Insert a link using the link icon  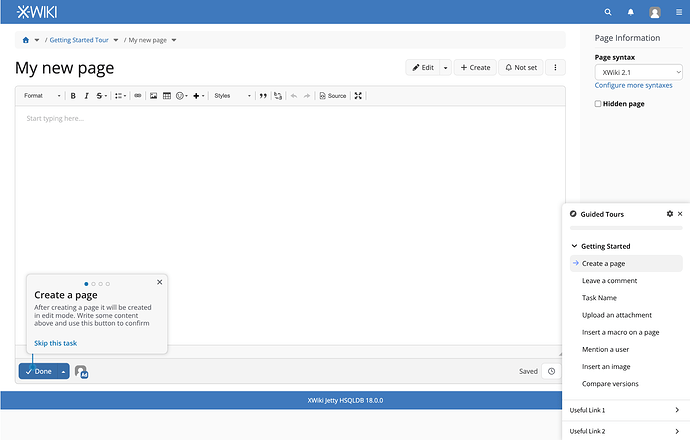point(138,95)
